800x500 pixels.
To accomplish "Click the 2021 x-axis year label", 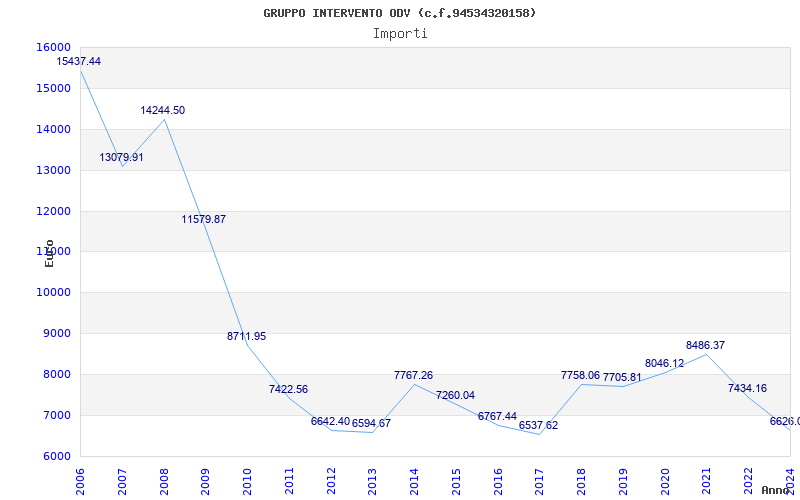I will point(707,481).
